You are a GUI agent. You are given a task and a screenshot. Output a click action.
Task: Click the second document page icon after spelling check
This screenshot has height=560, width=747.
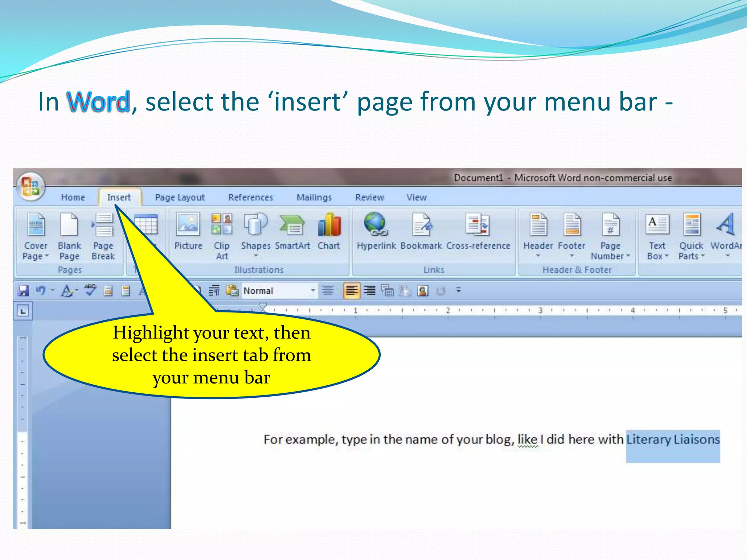tap(126, 291)
